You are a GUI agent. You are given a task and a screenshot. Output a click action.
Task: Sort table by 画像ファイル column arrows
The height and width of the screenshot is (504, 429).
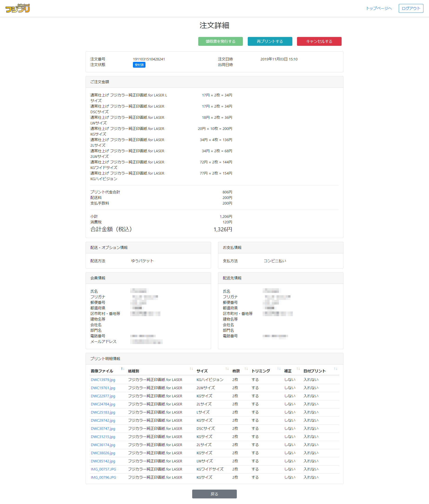[122, 369]
